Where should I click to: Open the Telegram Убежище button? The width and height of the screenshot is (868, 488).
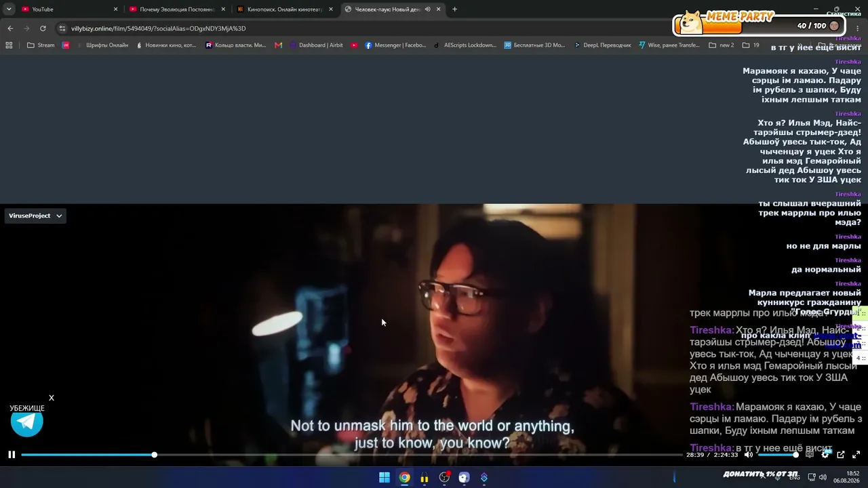pos(27,422)
